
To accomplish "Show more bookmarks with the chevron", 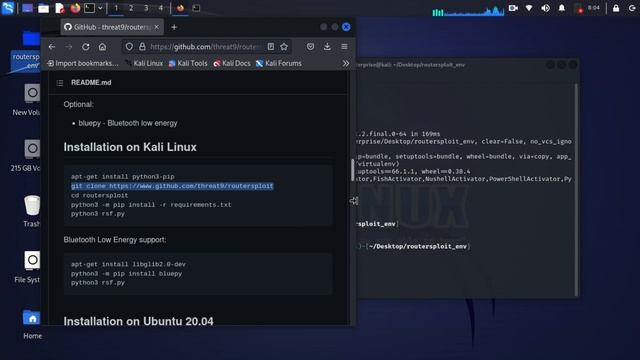I will pos(346,64).
